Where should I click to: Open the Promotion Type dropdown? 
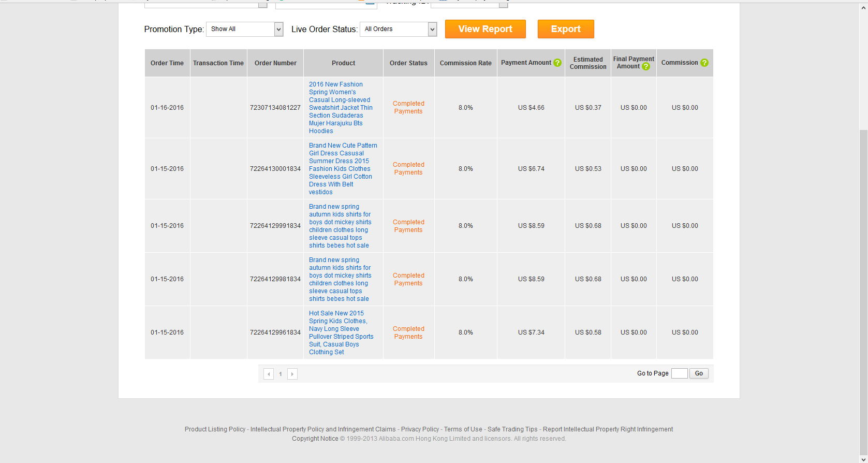click(245, 30)
